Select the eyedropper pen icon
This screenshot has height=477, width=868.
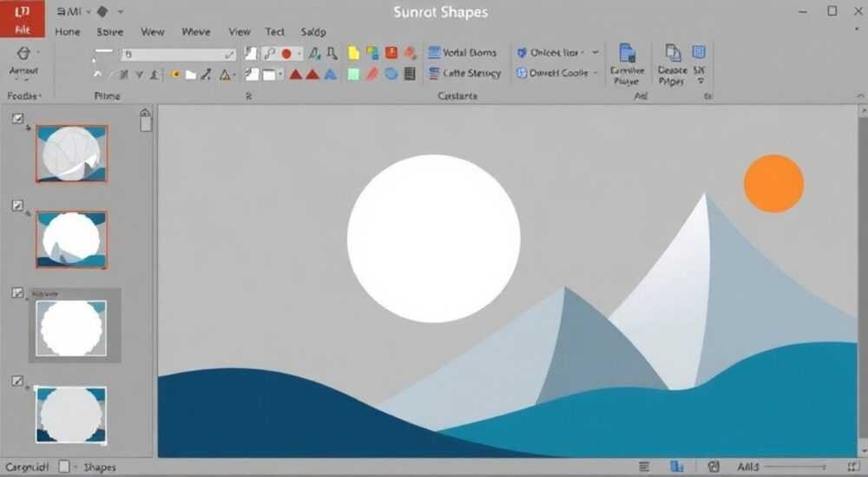coord(207,75)
